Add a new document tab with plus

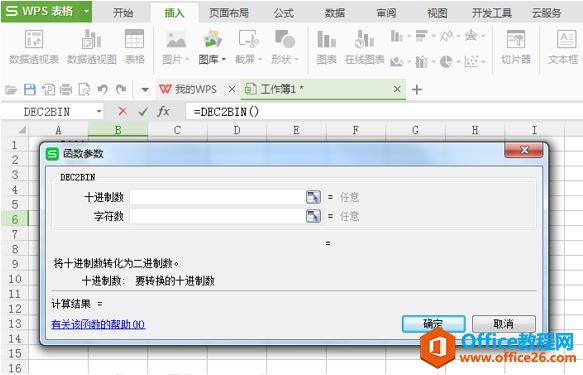click(417, 90)
